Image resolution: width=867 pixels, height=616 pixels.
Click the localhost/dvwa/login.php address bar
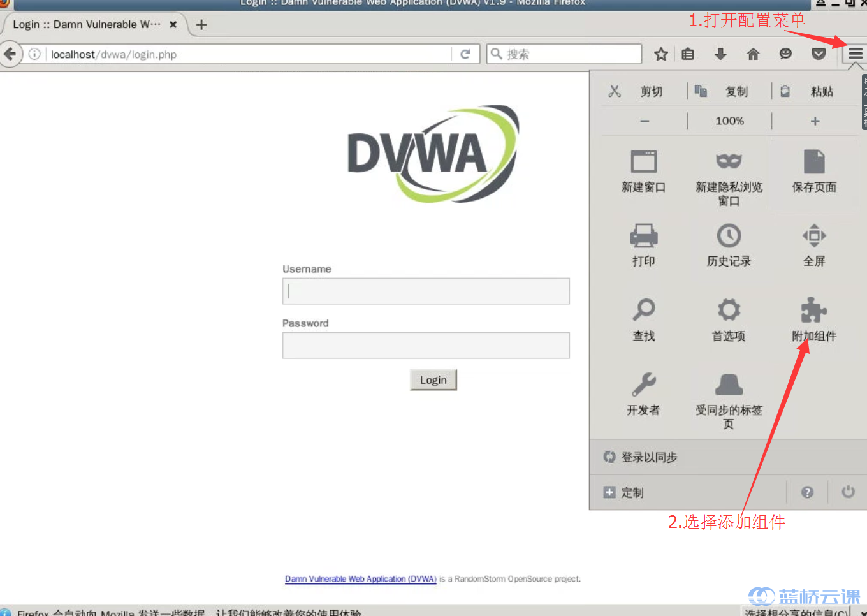click(x=249, y=54)
